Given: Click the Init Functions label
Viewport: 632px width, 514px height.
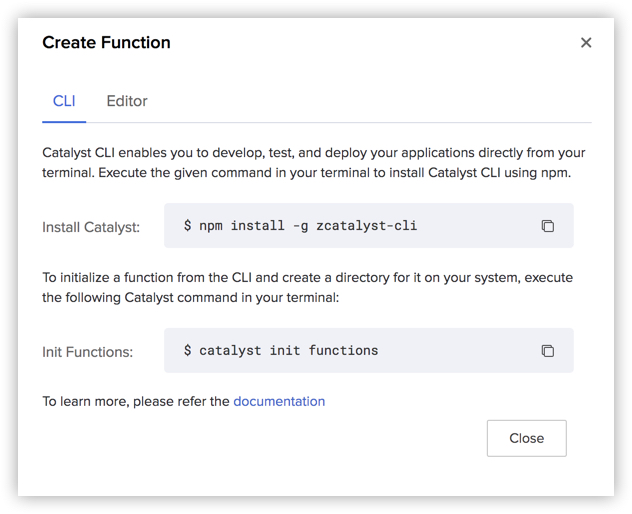Looking at the screenshot, I should [x=87, y=352].
